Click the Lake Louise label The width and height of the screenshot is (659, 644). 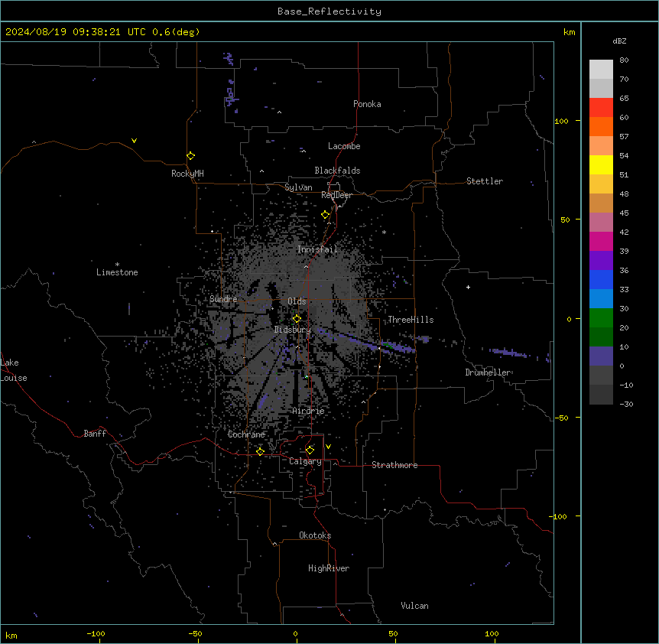tap(12, 370)
